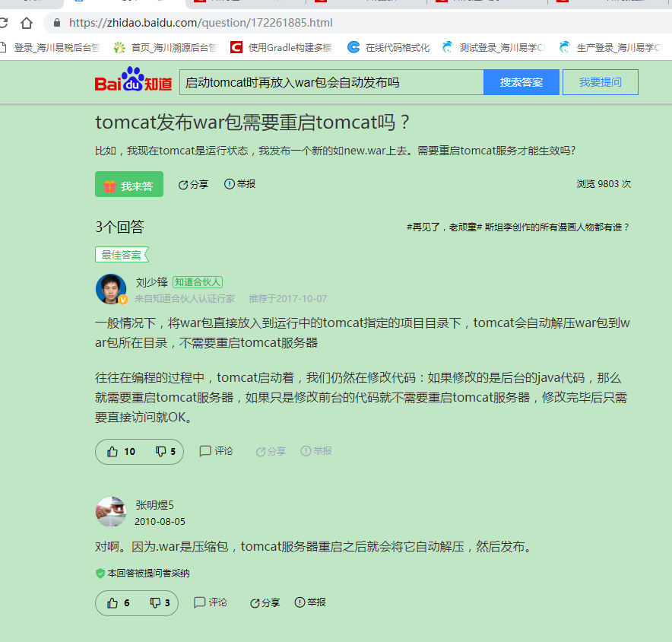Click the 最佳答案 badge

tap(122, 255)
